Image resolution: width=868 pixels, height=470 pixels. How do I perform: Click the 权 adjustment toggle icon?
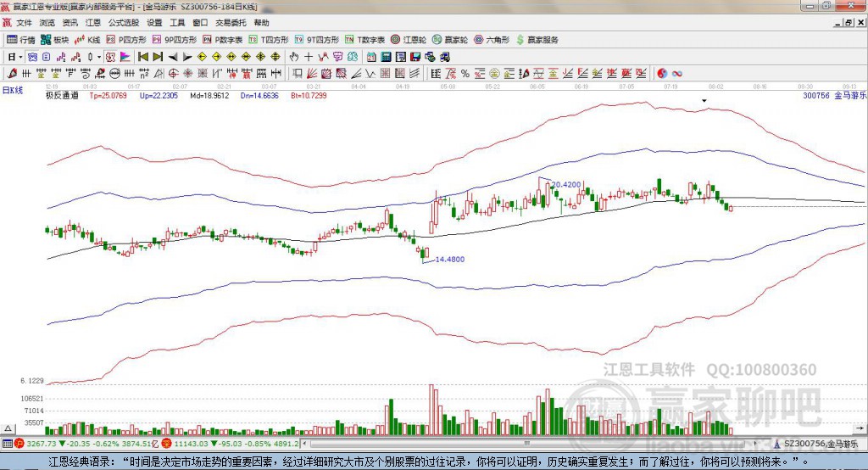pyautogui.click(x=110, y=57)
